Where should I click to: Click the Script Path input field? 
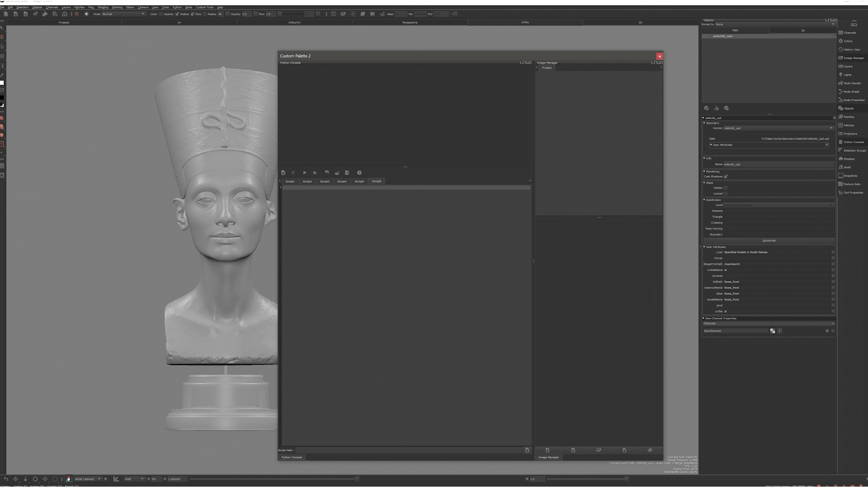coord(409,450)
